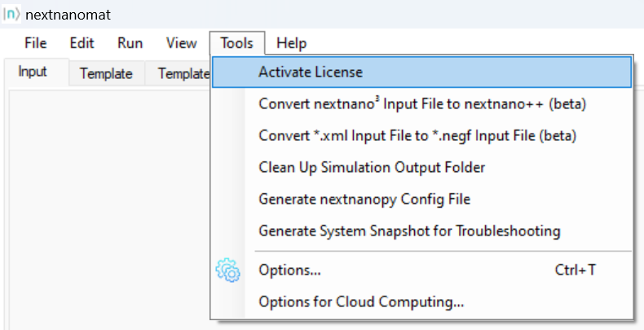
Task: Convert nextnano³ input file to nextnano++
Action: click(422, 104)
